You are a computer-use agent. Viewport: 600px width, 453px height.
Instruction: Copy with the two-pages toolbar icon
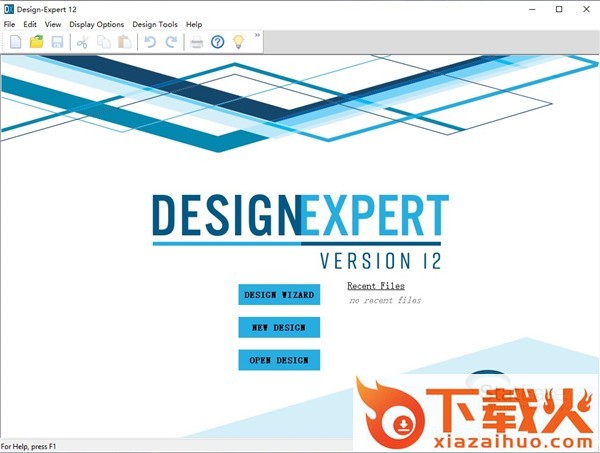click(104, 42)
